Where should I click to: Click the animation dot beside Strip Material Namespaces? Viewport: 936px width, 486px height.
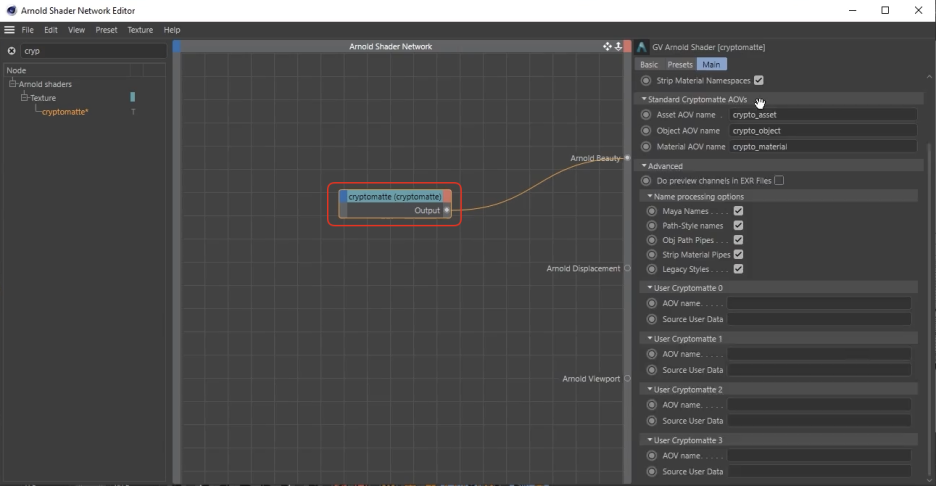(645, 81)
